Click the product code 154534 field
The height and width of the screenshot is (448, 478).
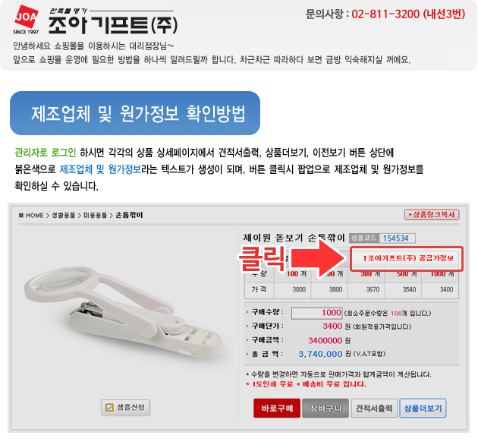coord(398,238)
